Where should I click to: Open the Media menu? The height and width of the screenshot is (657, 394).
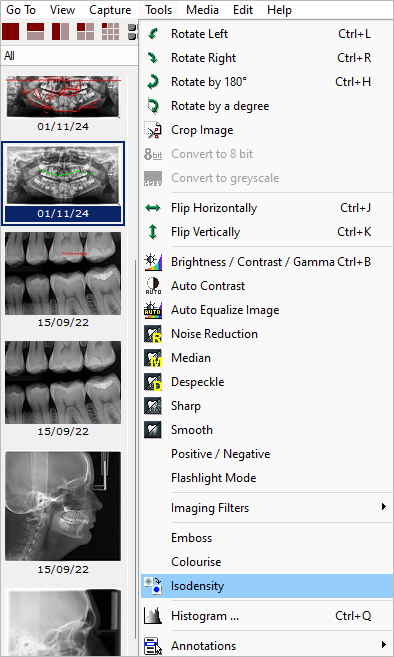coord(202,10)
